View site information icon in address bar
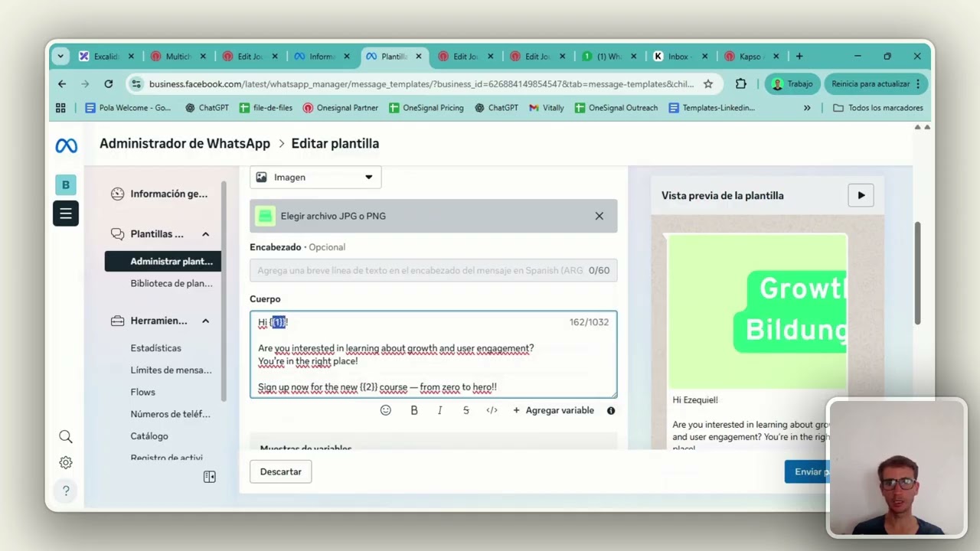The image size is (980, 551). 136,83
